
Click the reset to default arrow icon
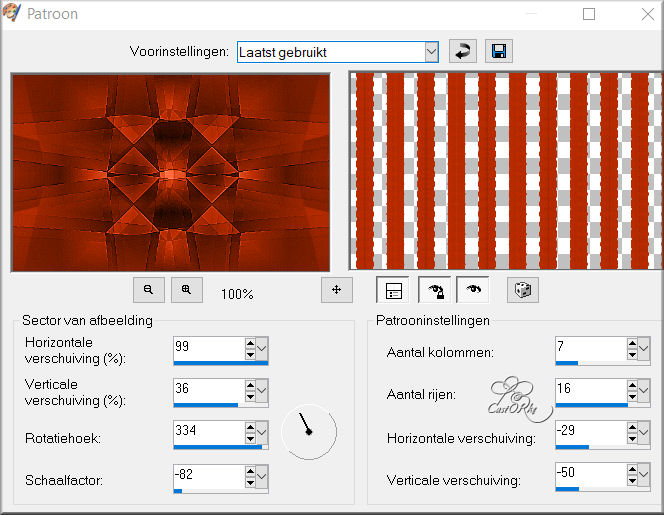(462, 51)
